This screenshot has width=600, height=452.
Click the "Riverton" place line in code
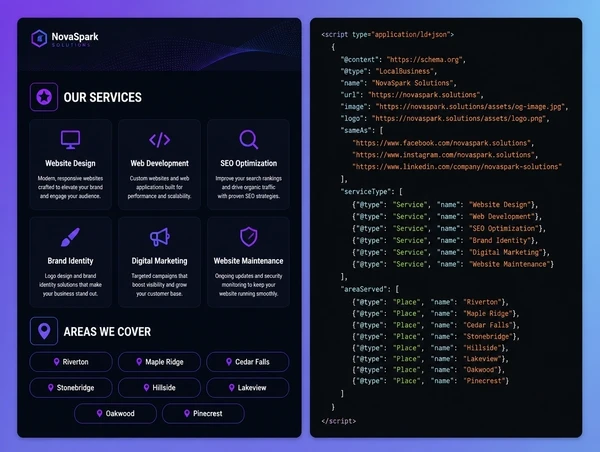click(430, 302)
